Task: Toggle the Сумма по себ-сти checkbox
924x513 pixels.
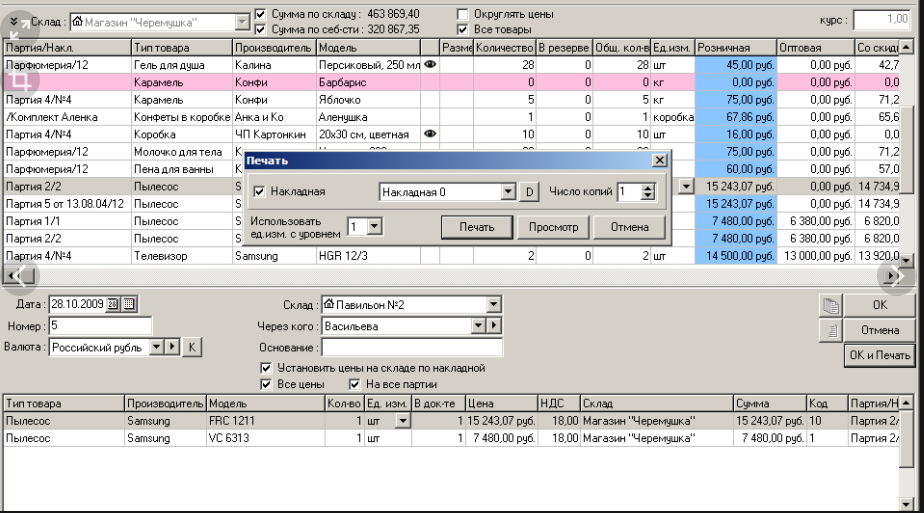Action: click(260, 29)
